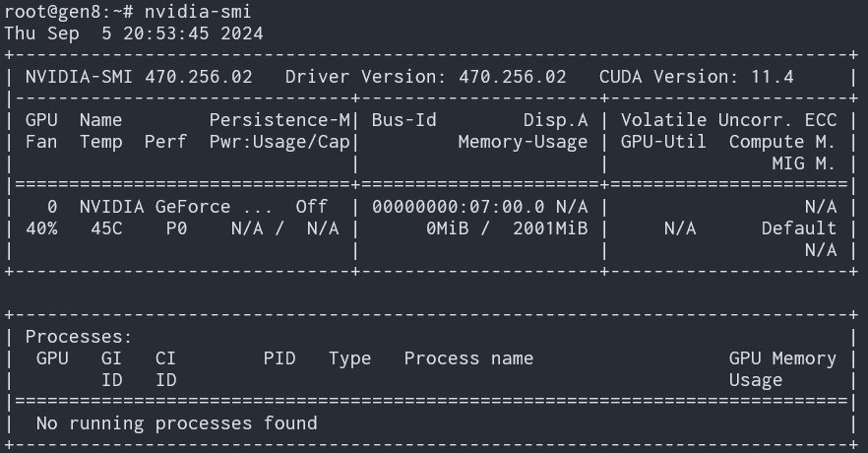Click the nvidia-smi command text
868x453 pixels.
198,12
